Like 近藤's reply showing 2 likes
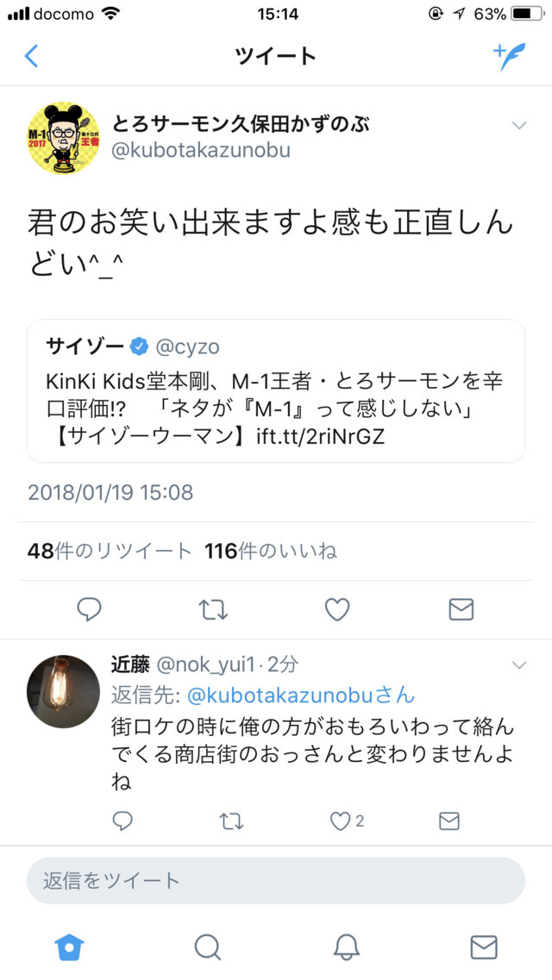Viewport: 552px width, 980px height. coord(347,821)
